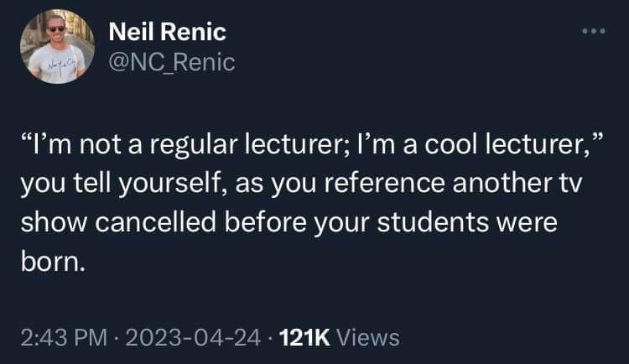Image resolution: width=629 pixels, height=364 pixels.
Task: Click the first line starting “I'm not a regular
Action: (x=312, y=144)
